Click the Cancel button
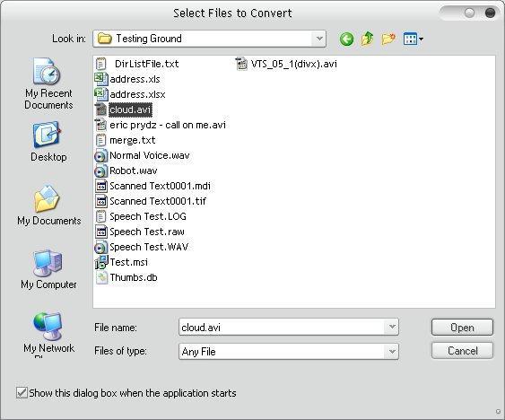This screenshot has height=420, width=505. [462, 350]
